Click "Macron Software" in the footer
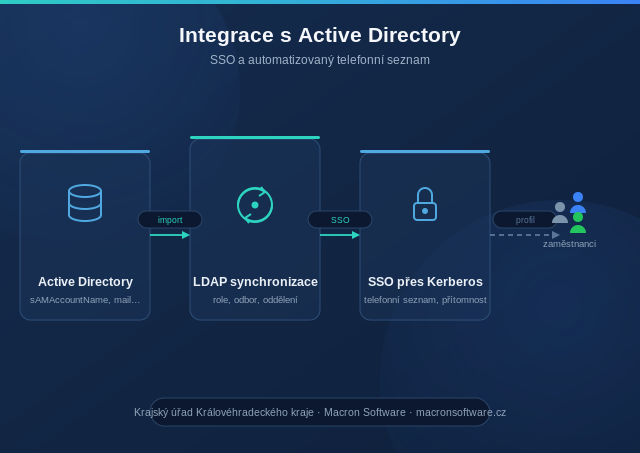640x453 pixels. 365,412
